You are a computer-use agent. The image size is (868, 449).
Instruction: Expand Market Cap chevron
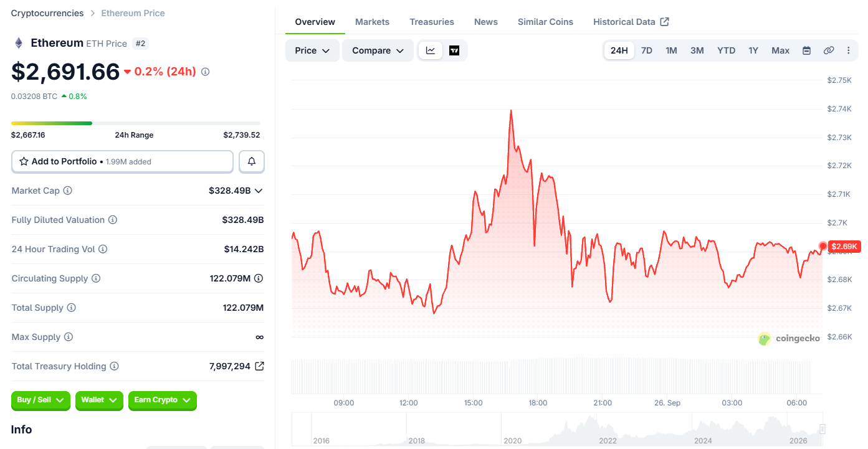(259, 191)
